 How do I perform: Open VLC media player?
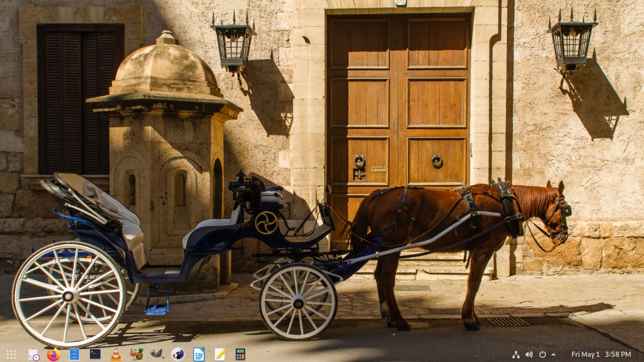(x=116, y=354)
